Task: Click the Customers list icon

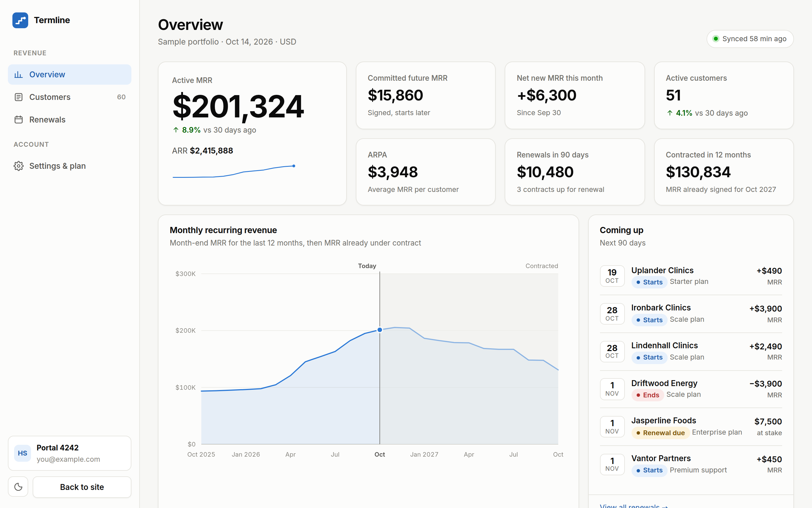Action: [18, 97]
